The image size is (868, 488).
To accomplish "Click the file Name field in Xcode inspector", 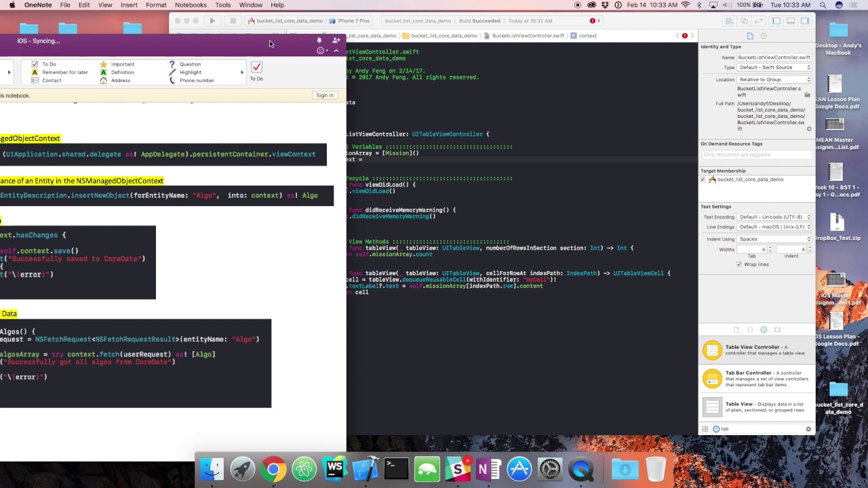I will tap(774, 58).
